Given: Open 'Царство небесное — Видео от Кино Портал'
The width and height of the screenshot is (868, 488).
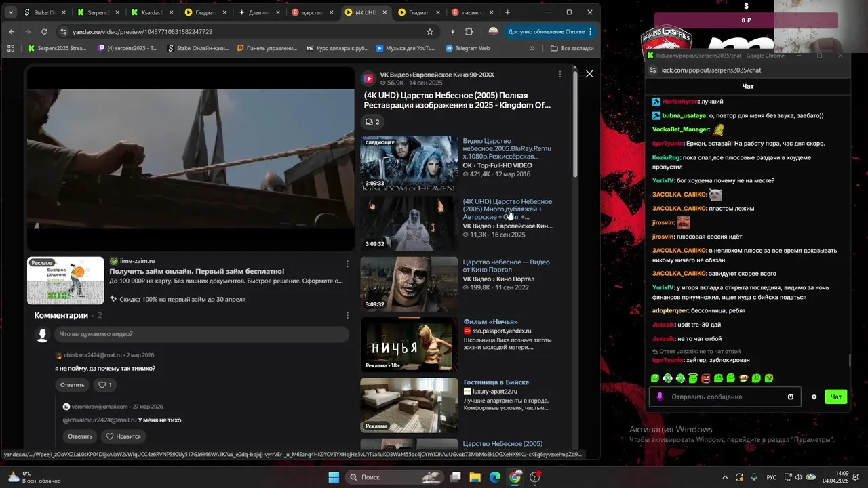Looking at the screenshot, I should 506,266.
